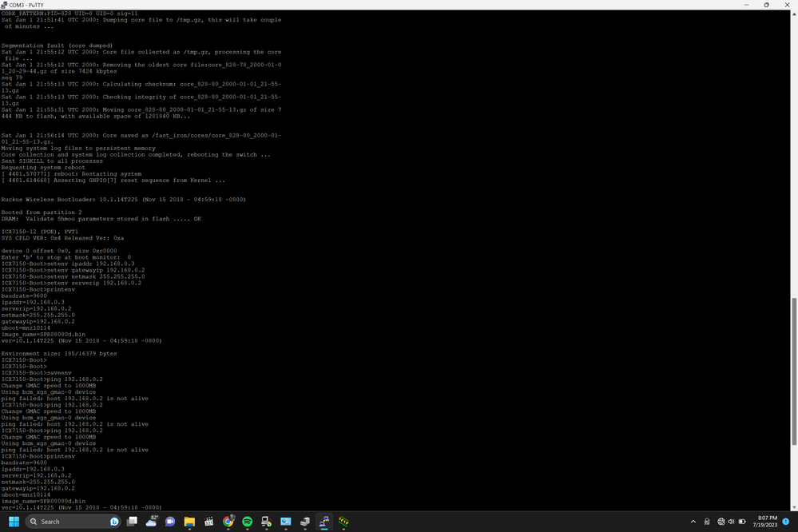Open Spotify from the taskbar
Viewport: 798px width, 532px height.
pyautogui.click(x=248, y=522)
